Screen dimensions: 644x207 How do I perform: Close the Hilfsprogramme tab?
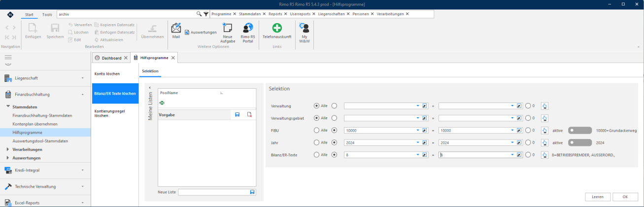[173, 58]
